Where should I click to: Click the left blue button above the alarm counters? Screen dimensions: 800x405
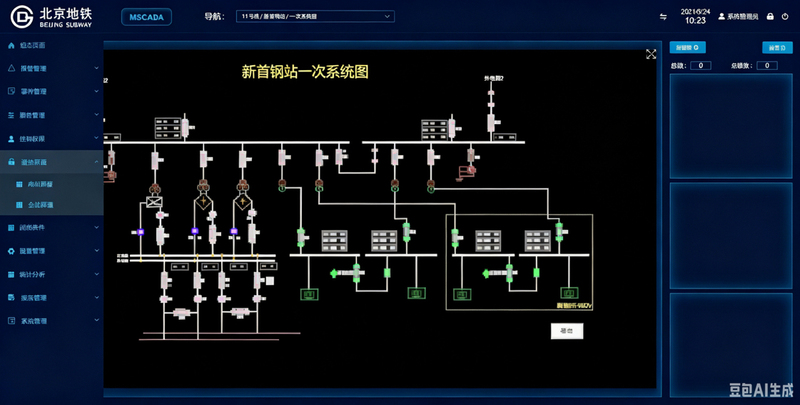687,47
